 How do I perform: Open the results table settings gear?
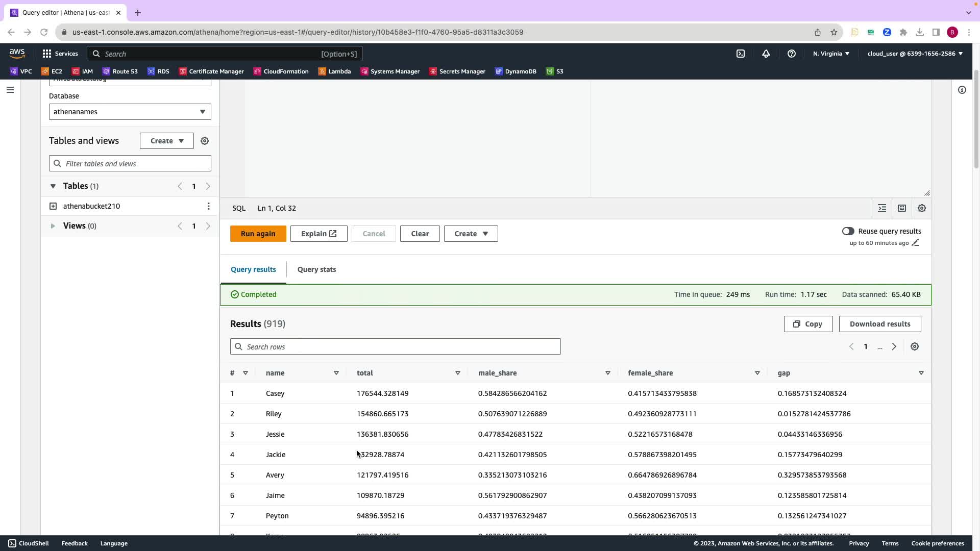click(x=914, y=347)
